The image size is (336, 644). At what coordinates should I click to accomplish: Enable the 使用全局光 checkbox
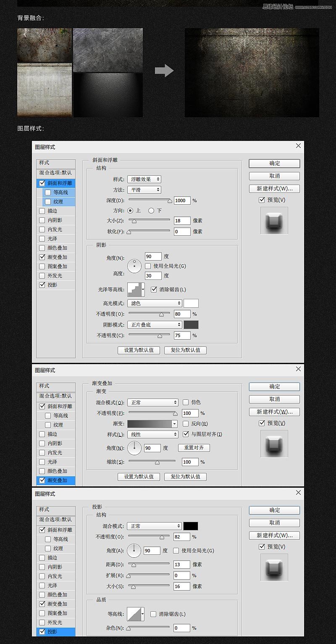[x=148, y=266]
